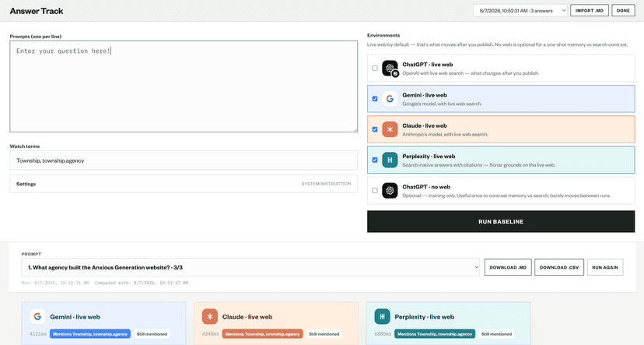Screen dimensions: 644x345
Task: Click Perplexity icon on the result card
Action: tap(382, 317)
